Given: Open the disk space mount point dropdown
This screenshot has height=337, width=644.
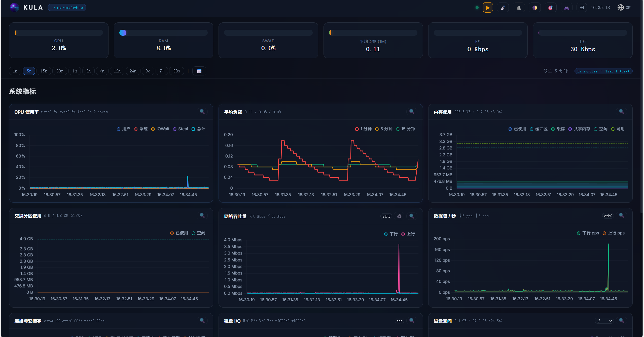Looking at the screenshot, I should 605,321.
